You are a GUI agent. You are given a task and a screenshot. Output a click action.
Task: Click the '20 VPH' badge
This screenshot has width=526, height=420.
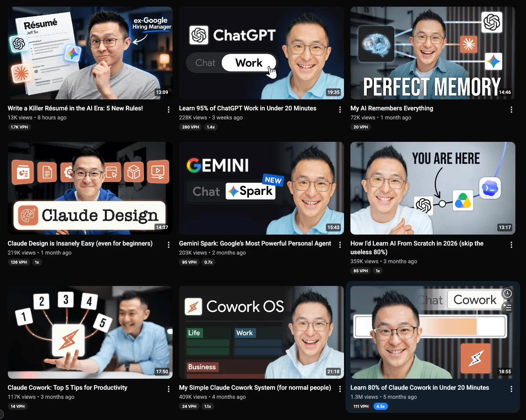(361, 127)
